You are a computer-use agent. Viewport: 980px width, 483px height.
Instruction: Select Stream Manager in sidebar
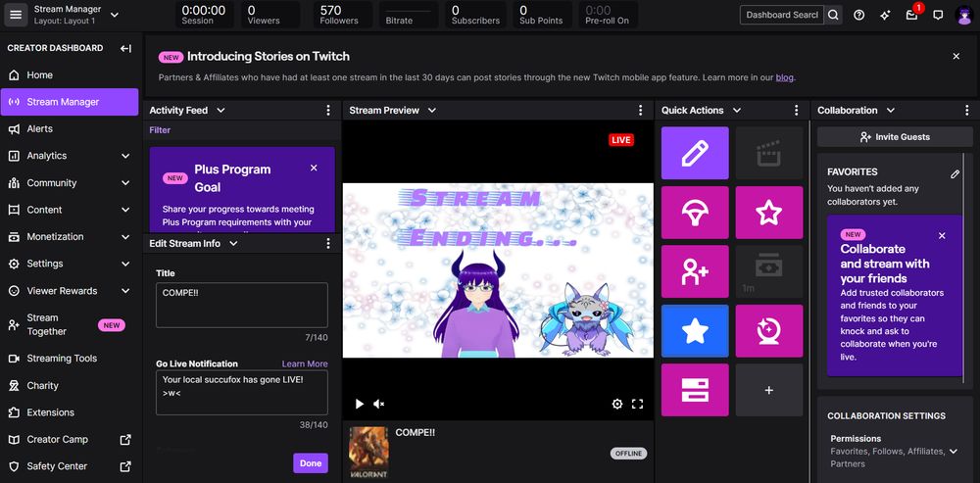click(x=70, y=102)
